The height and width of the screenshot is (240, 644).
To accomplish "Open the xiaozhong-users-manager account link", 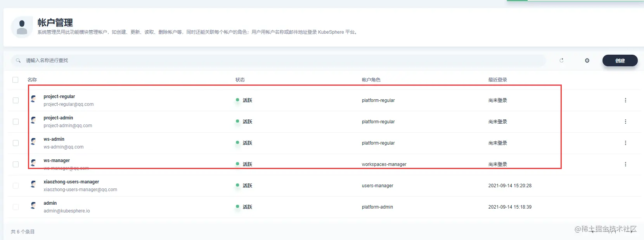I will coord(71,182).
